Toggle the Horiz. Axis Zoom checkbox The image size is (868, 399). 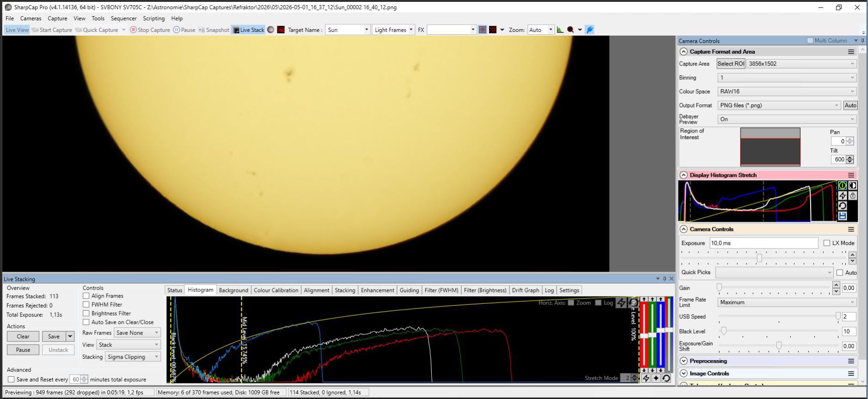[571, 303]
